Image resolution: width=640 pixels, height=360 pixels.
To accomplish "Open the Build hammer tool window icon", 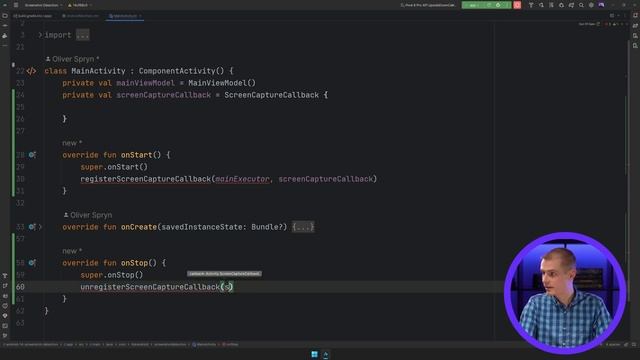I will pos(5,276).
